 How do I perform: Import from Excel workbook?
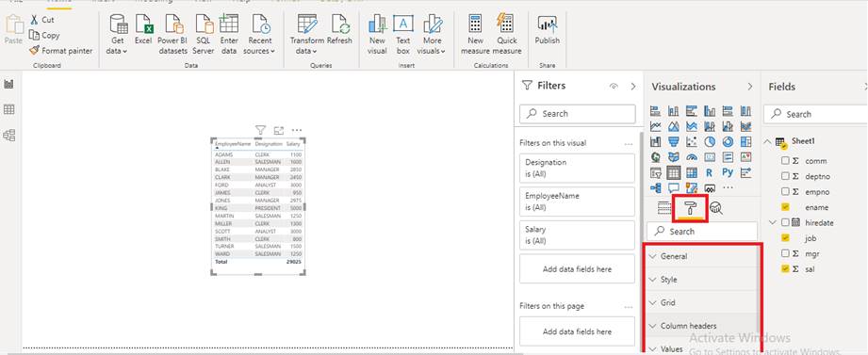143,30
